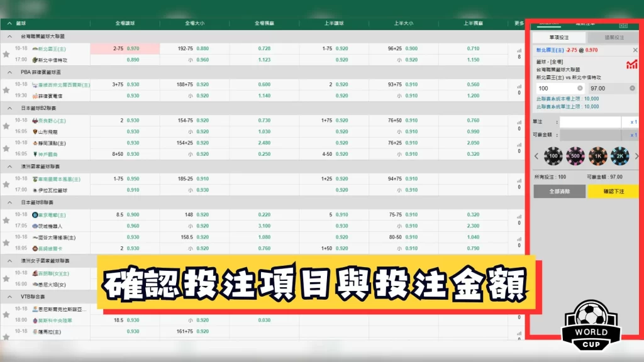Clear the stake field using the circular X icon

click(x=580, y=88)
